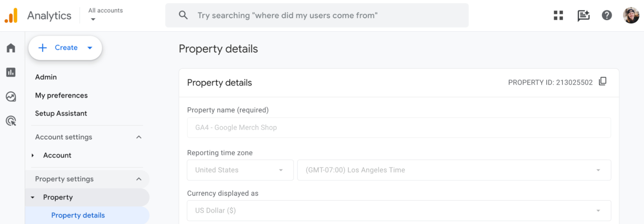The height and width of the screenshot is (224, 644).
Task: Go to the Admin menu item
Action: pyautogui.click(x=46, y=77)
